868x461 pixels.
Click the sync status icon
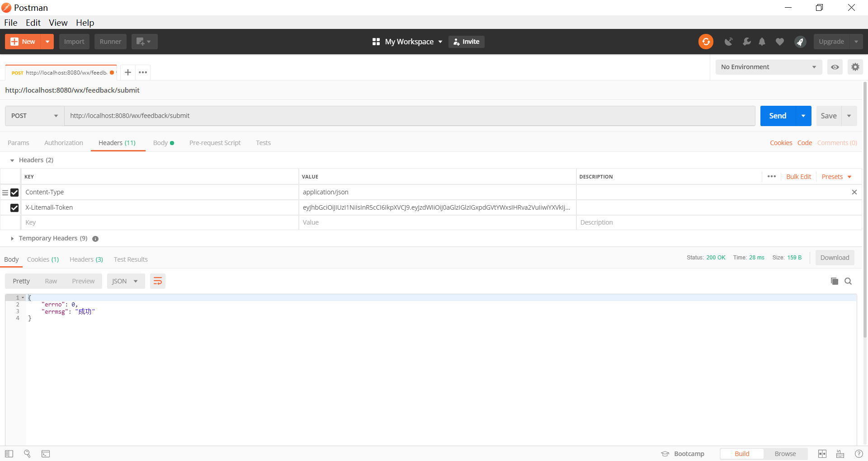[706, 42]
